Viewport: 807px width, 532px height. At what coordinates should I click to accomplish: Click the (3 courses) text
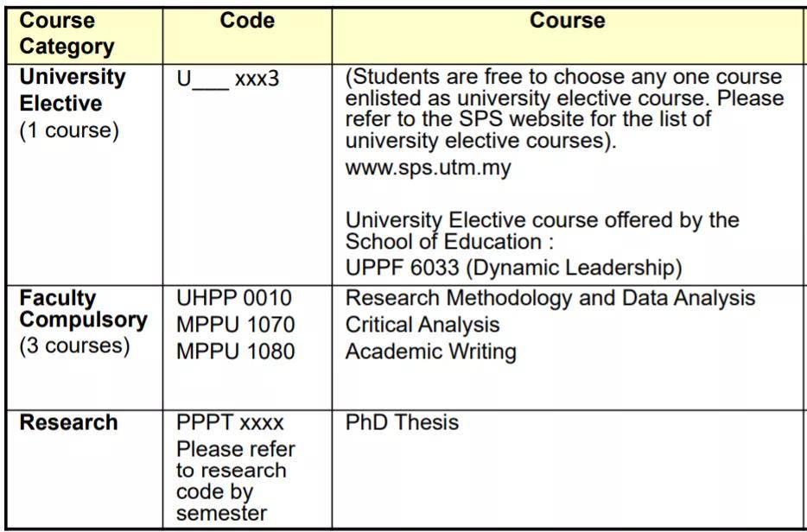coord(74,345)
